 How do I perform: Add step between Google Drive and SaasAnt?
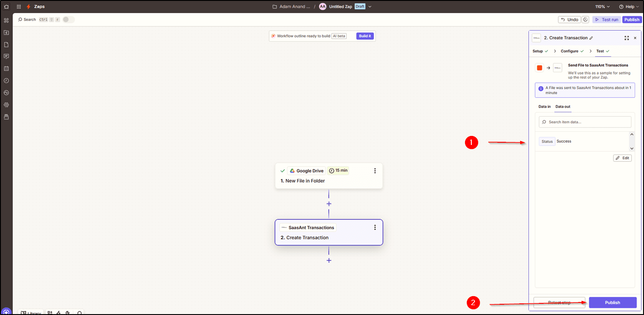point(329,204)
